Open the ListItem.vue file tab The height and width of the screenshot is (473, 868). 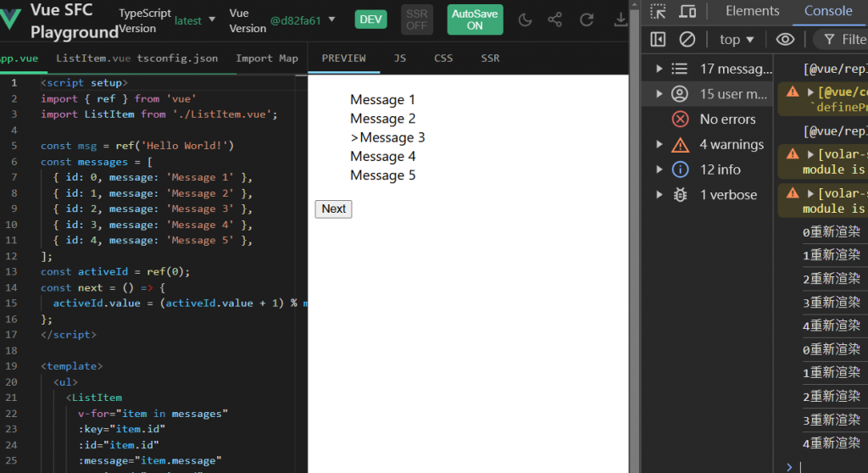coord(93,58)
